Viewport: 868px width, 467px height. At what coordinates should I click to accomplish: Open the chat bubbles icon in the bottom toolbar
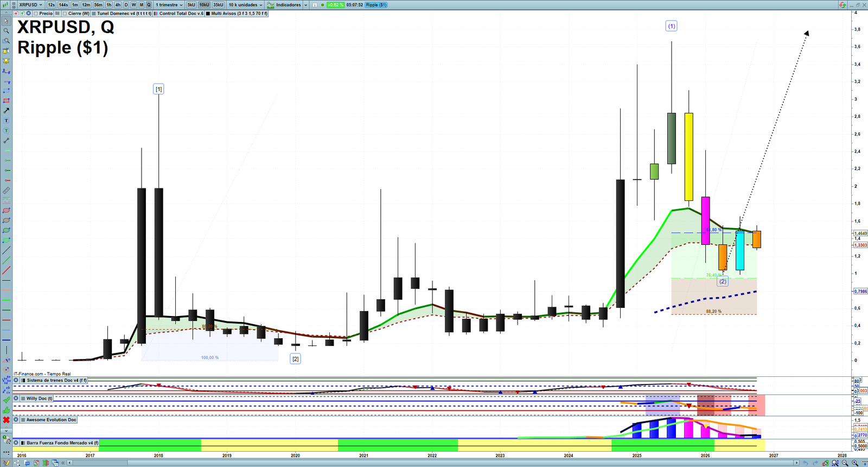coord(27,463)
